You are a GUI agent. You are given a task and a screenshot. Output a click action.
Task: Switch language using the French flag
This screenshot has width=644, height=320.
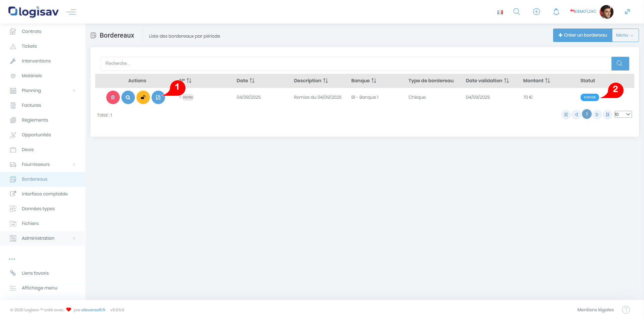500,12
